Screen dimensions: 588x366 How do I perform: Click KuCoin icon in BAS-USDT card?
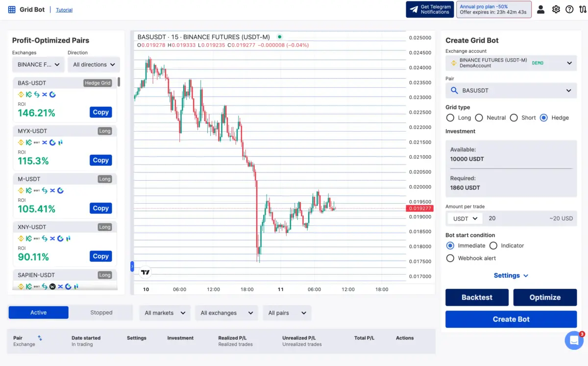click(29, 94)
